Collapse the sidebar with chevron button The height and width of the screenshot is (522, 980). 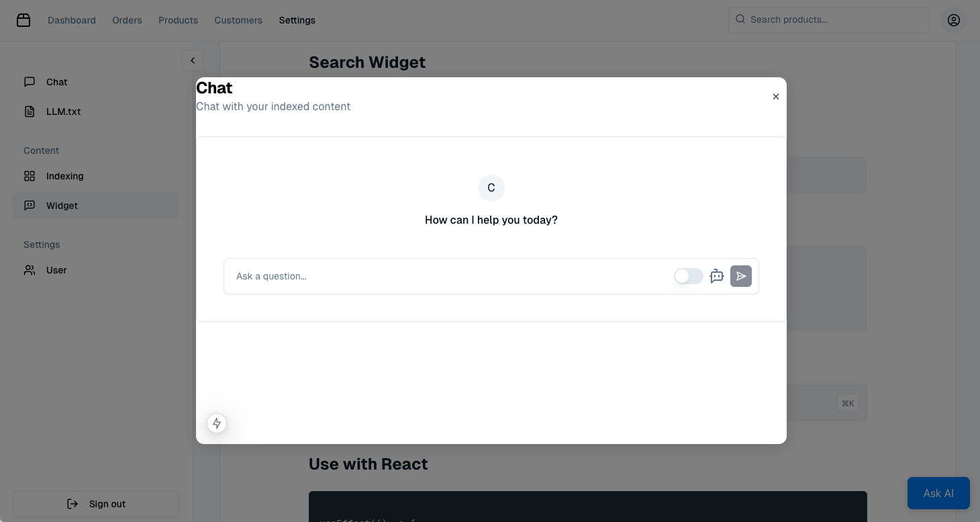(192, 60)
